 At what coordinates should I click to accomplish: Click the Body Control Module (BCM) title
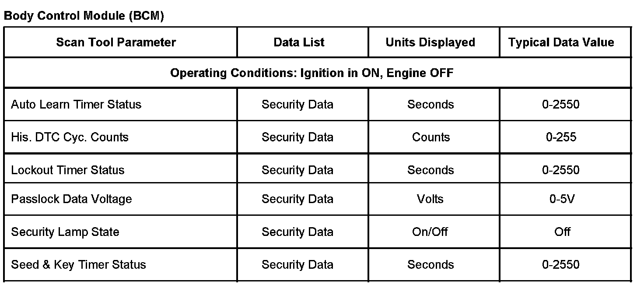(x=84, y=16)
